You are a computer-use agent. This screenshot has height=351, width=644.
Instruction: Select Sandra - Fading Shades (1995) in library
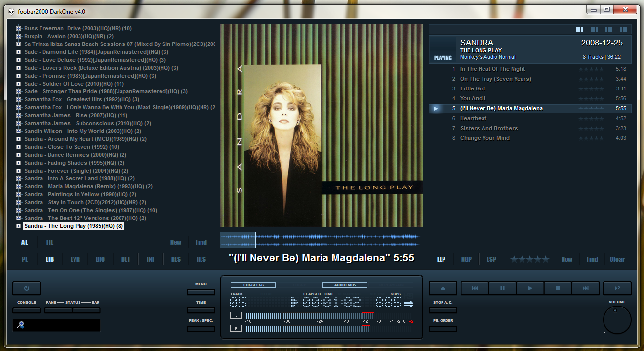75,163
